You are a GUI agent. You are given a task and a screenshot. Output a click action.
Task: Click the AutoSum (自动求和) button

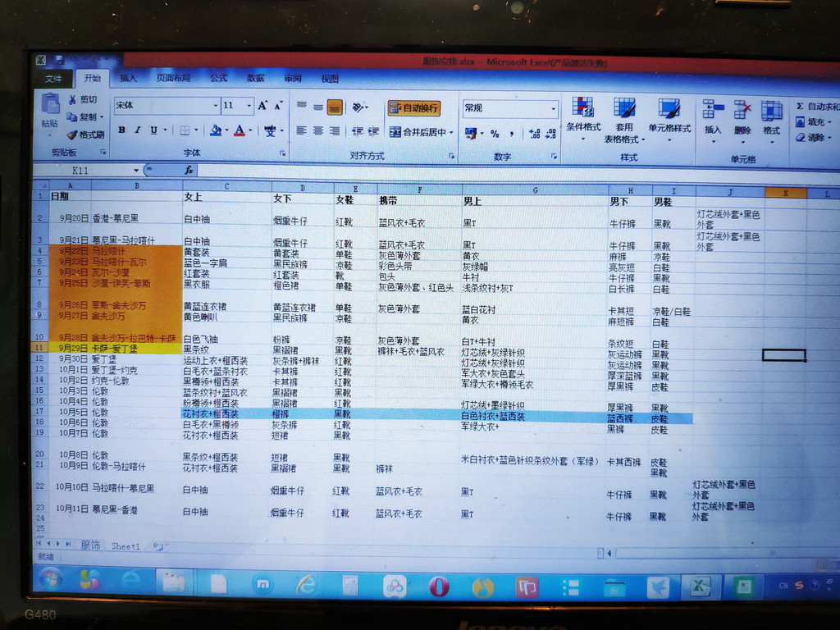817,106
